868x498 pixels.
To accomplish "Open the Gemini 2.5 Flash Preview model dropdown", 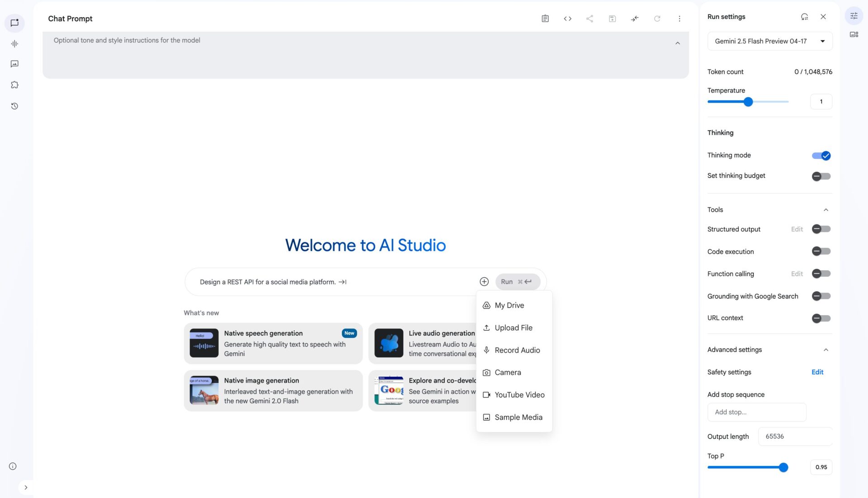I will pos(769,41).
